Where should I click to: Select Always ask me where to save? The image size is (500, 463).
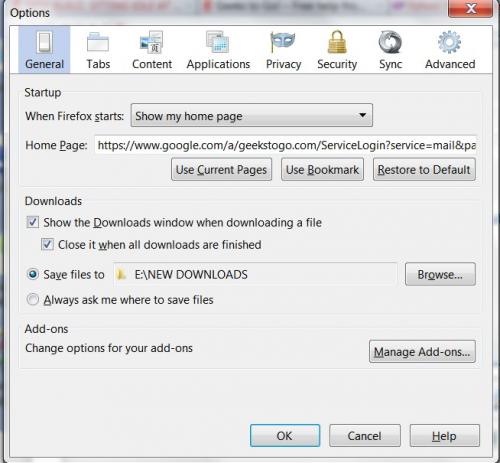(x=33, y=299)
